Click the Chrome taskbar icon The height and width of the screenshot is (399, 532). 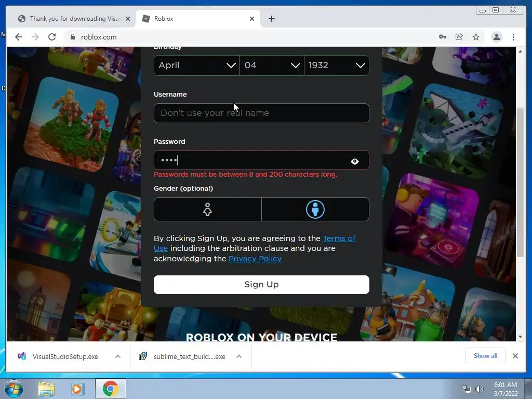pos(110,389)
